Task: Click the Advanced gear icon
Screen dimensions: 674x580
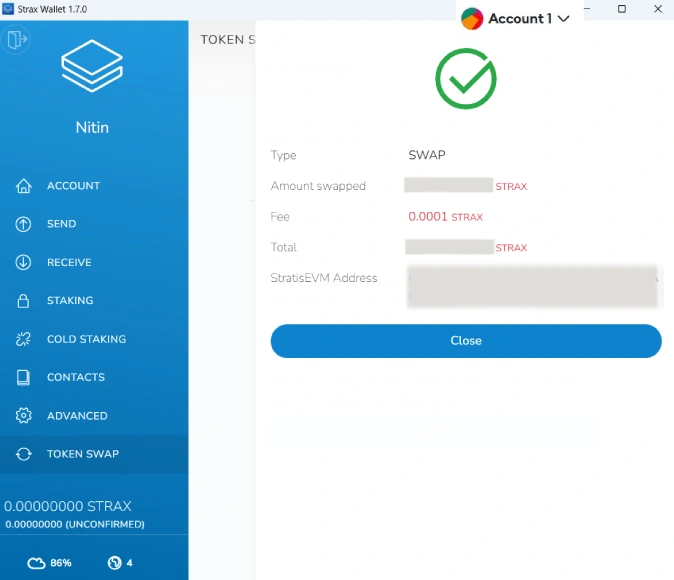Action: pos(23,416)
